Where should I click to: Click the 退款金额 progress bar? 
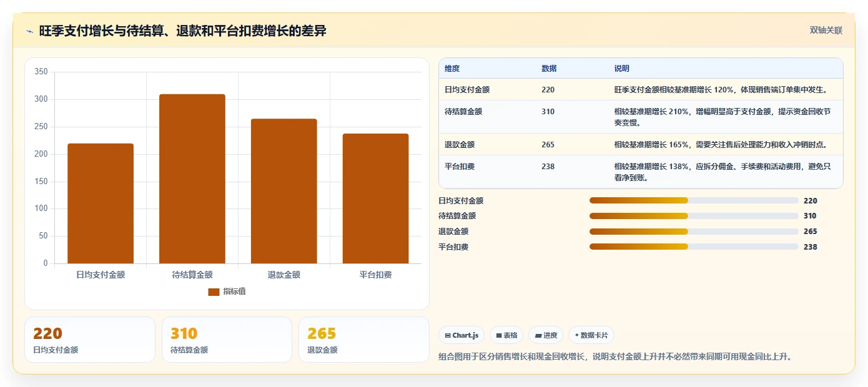tap(694, 232)
